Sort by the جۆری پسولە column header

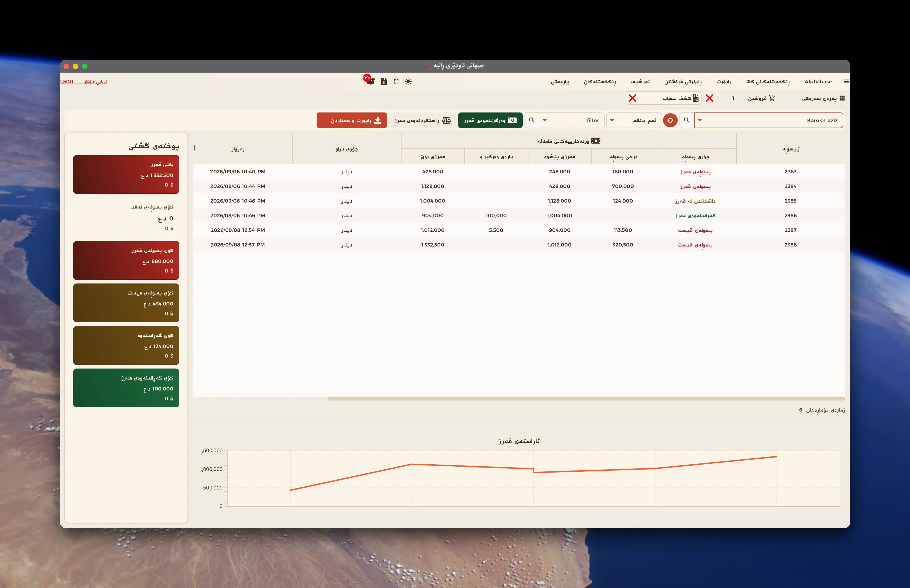[x=695, y=157]
